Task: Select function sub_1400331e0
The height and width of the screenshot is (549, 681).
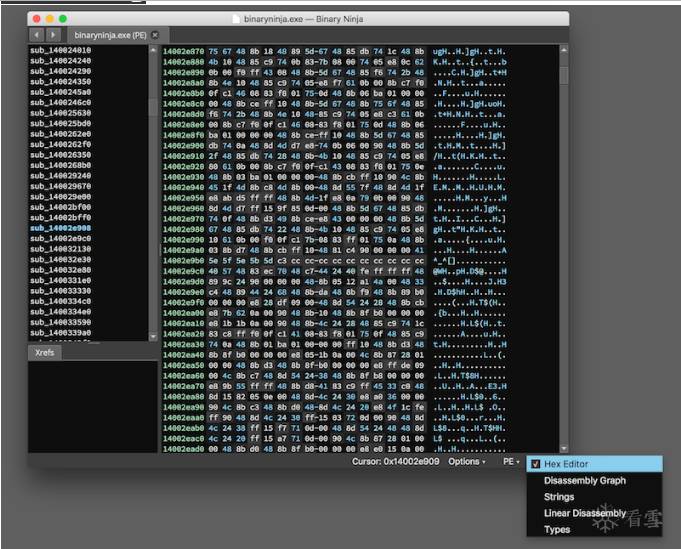Action: click(x=60, y=280)
